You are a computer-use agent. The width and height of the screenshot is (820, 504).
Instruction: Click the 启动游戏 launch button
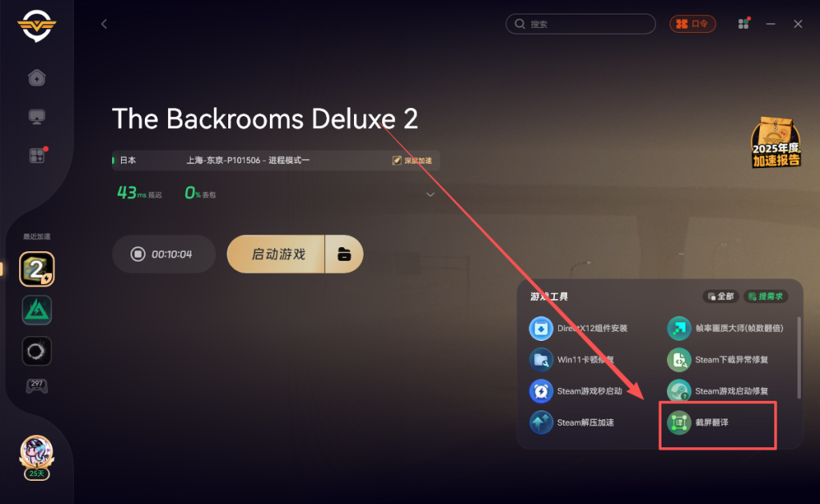point(276,254)
